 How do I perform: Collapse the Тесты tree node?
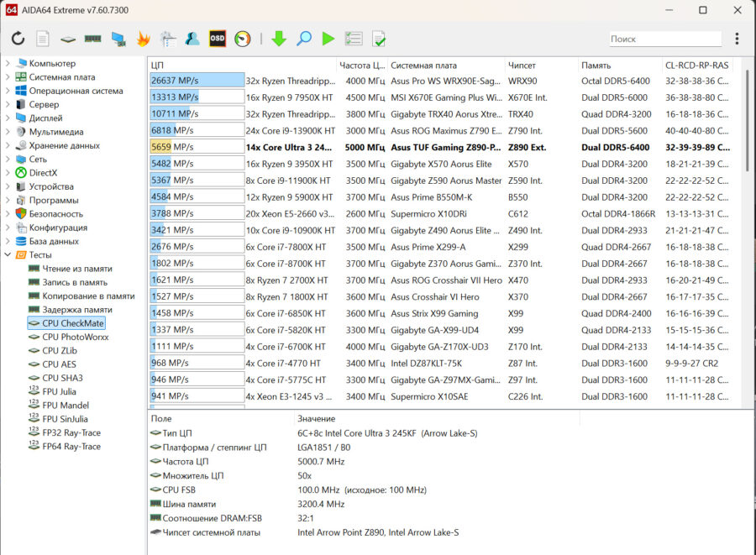pyautogui.click(x=8, y=254)
